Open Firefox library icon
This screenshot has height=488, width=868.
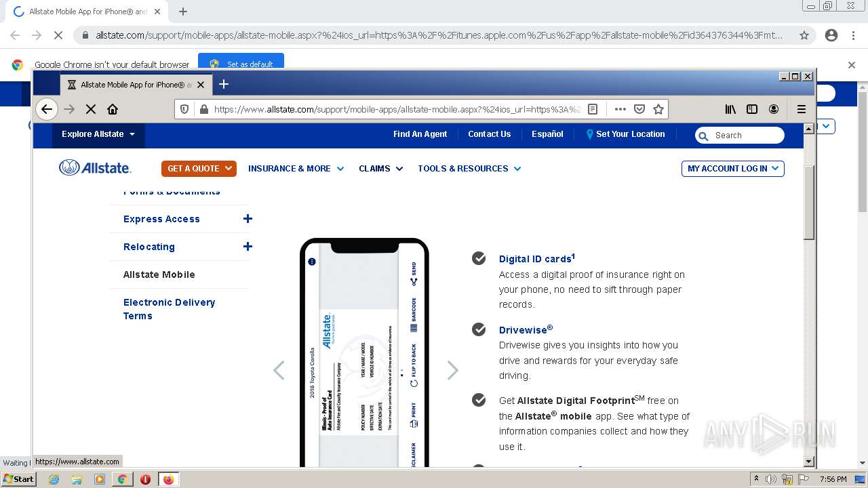730,109
